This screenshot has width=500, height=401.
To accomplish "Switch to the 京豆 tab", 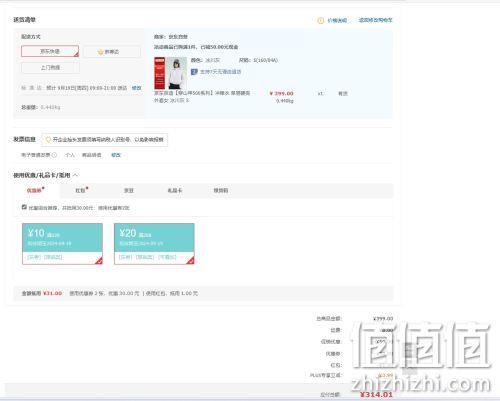I will click(129, 190).
